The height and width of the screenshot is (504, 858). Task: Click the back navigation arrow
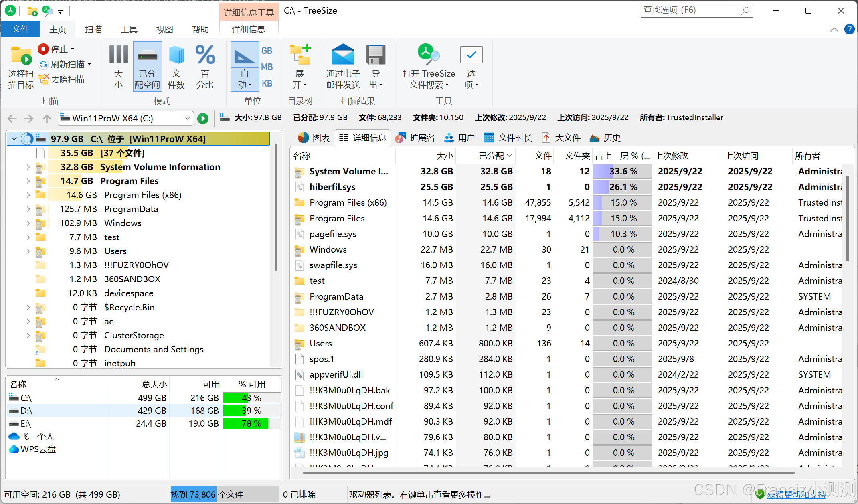coord(12,119)
